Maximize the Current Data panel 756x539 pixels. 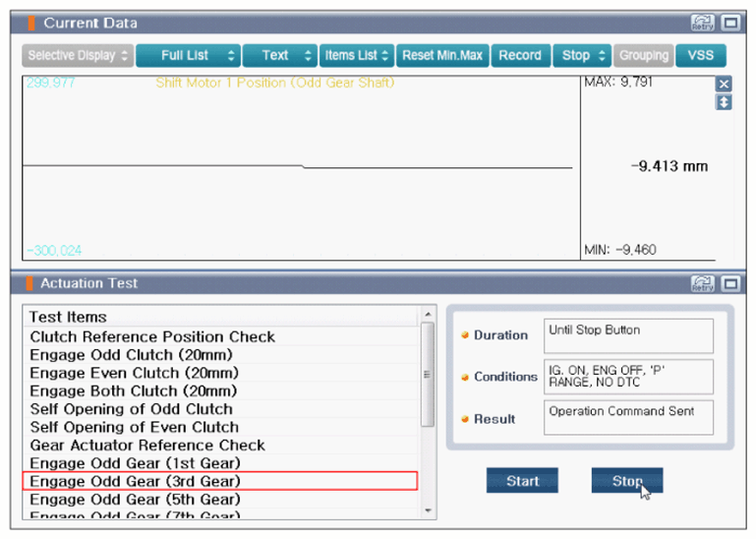(730, 23)
